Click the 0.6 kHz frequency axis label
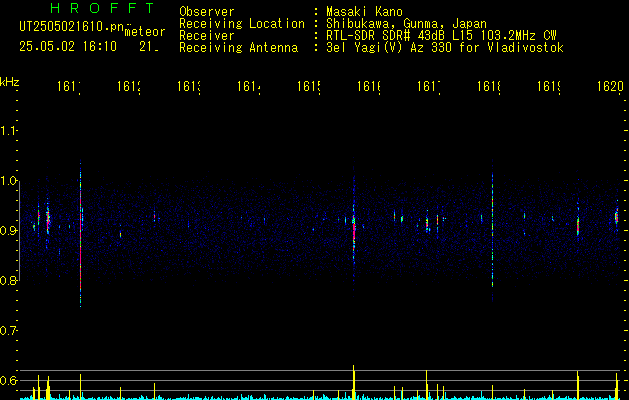The image size is (629, 400). pyautogui.click(x=8, y=380)
